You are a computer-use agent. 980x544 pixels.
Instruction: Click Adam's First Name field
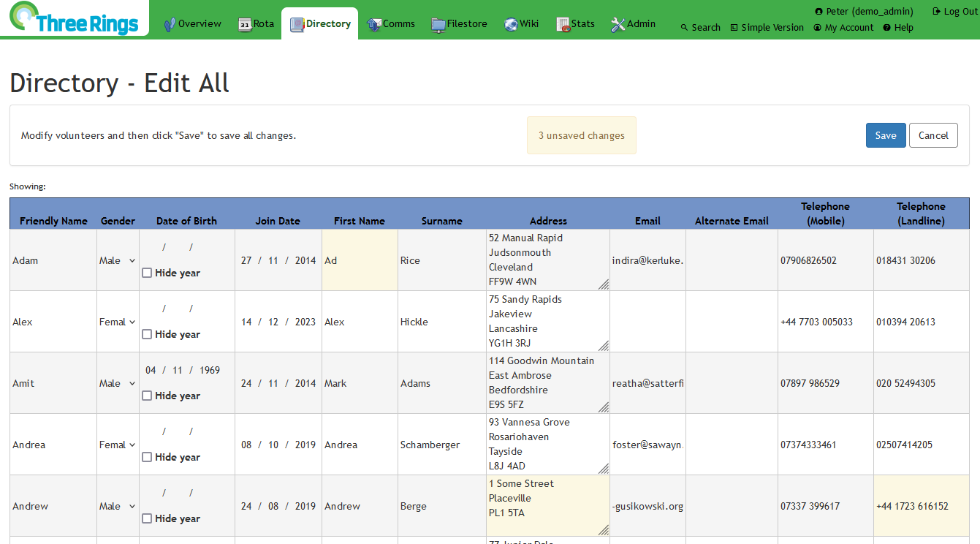pyautogui.click(x=360, y=260)
